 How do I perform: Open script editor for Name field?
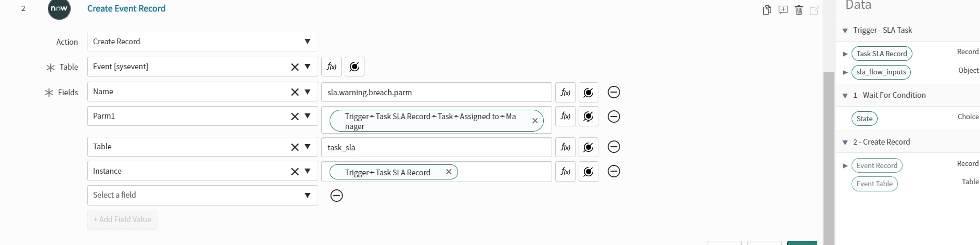coord(565,93)
